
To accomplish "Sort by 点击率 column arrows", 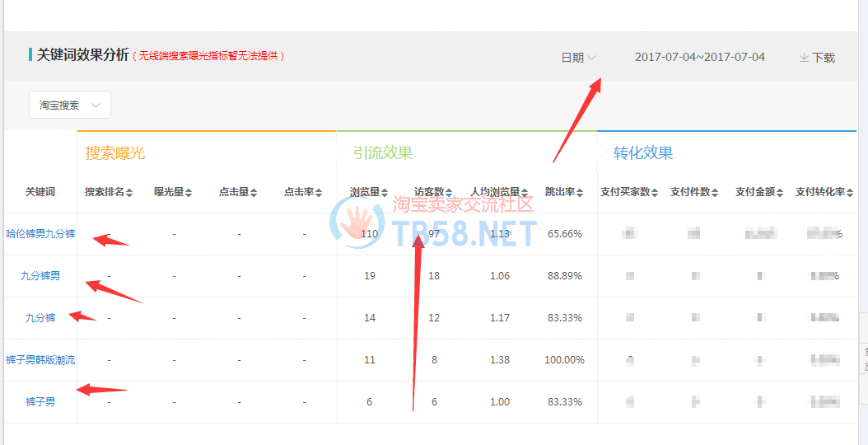I will [319, 193].
